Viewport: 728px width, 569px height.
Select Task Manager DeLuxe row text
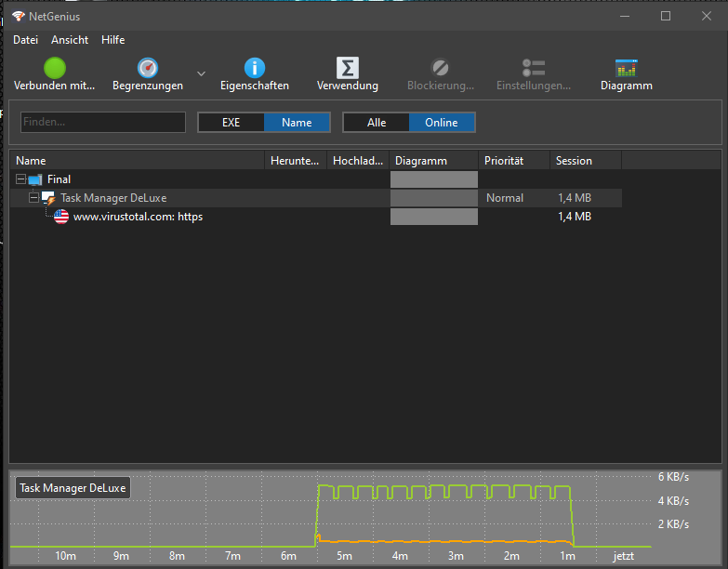(x=113, y=198)
